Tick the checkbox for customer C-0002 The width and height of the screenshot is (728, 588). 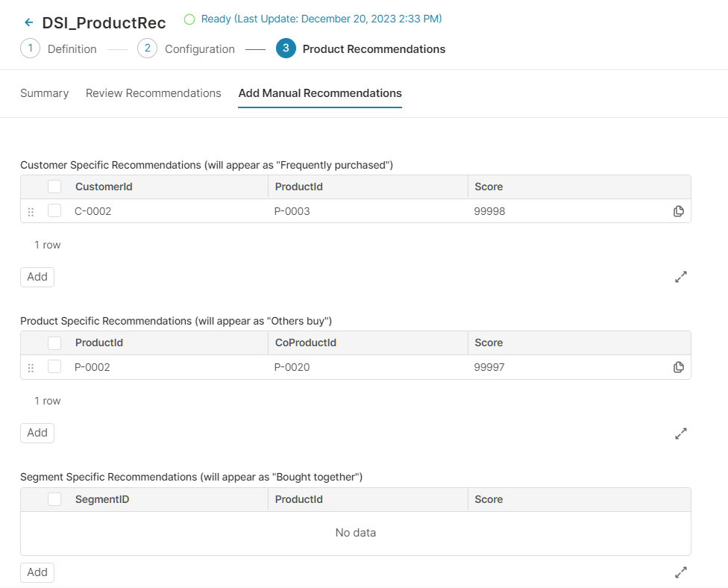click(x=54, y=211)
